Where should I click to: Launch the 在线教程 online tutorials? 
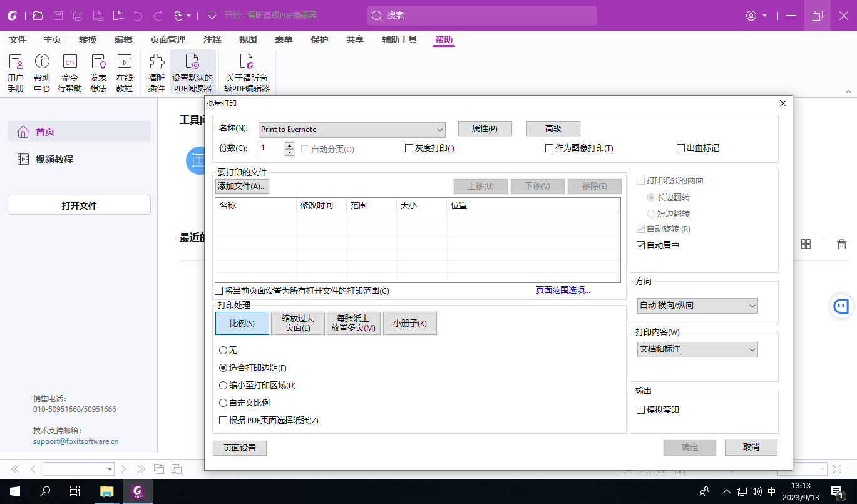pos(124,69)
